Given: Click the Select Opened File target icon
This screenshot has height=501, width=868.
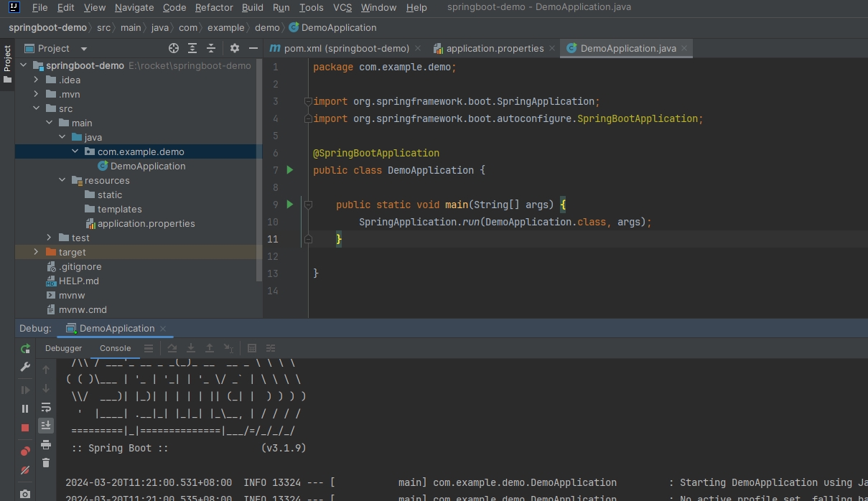Looking at the screenshot, I should [174, 48].
